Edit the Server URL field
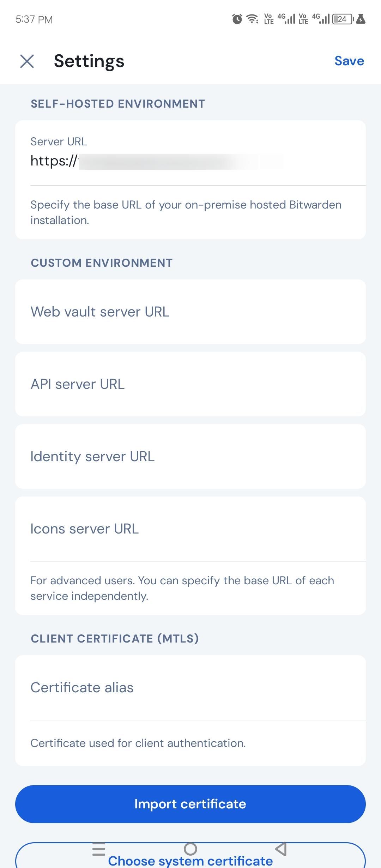Viewport: 381px width, 868px height. (190, 153)
